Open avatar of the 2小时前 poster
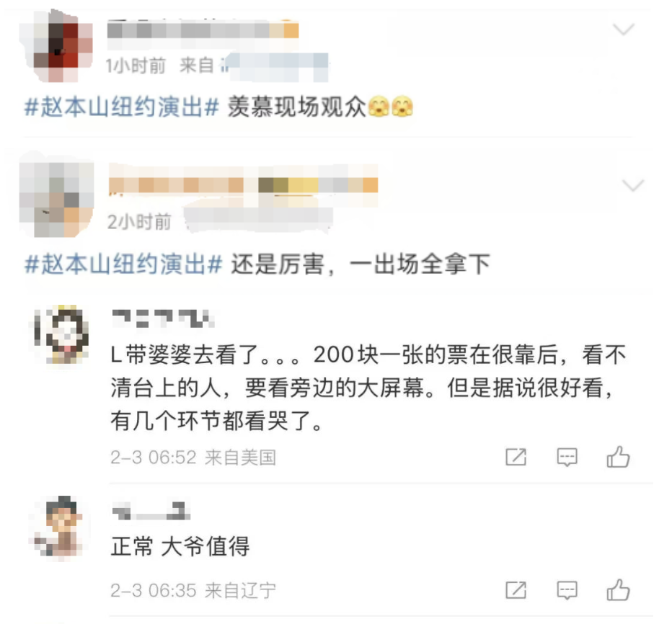The height and width of the screenshot is (624, 672). tap(56, 199)
